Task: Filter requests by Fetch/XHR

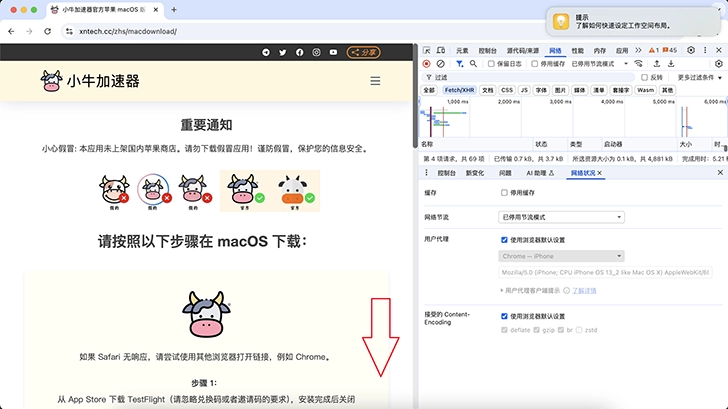Action: point(459,90)
